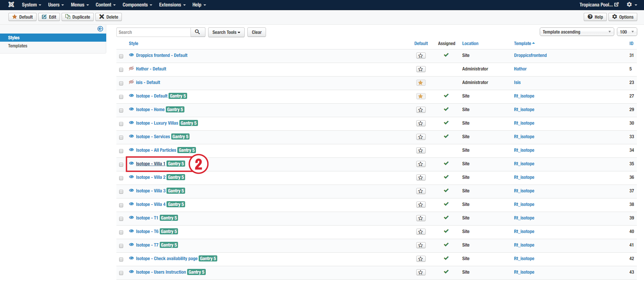Click the Duplicate toolbar button
The height and width of the screenshot is (296, 644).
tap(77, 17)
